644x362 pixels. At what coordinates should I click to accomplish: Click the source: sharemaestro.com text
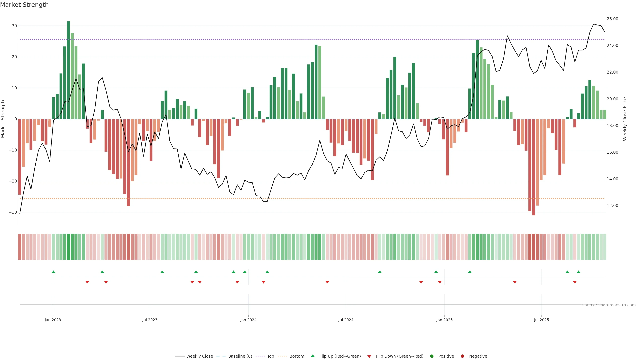click(609, 305)
